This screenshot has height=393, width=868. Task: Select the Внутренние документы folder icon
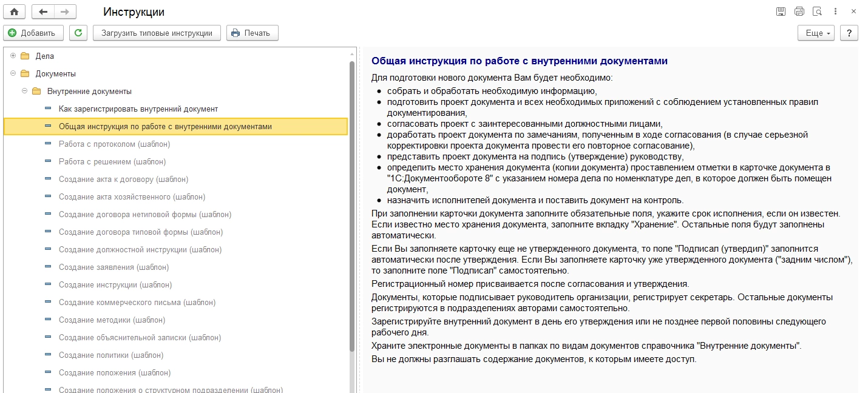pyautogui.click(x=36, y=91)
